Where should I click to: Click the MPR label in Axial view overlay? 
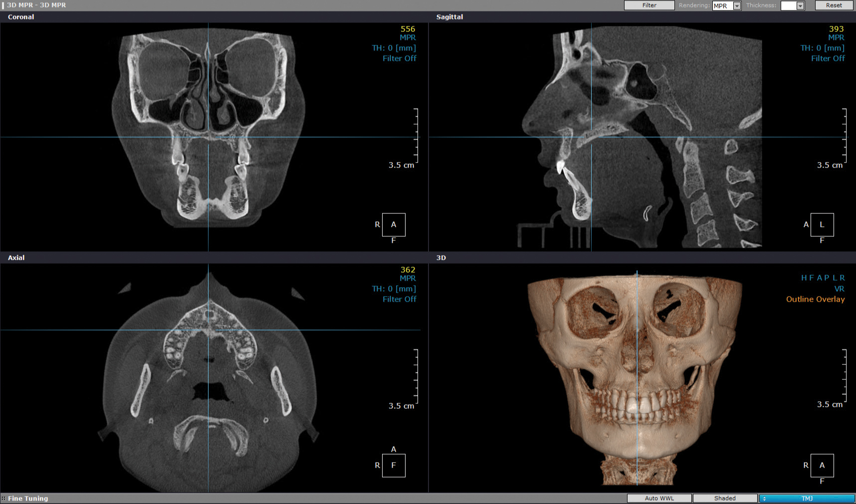click(x=408, y=278)
